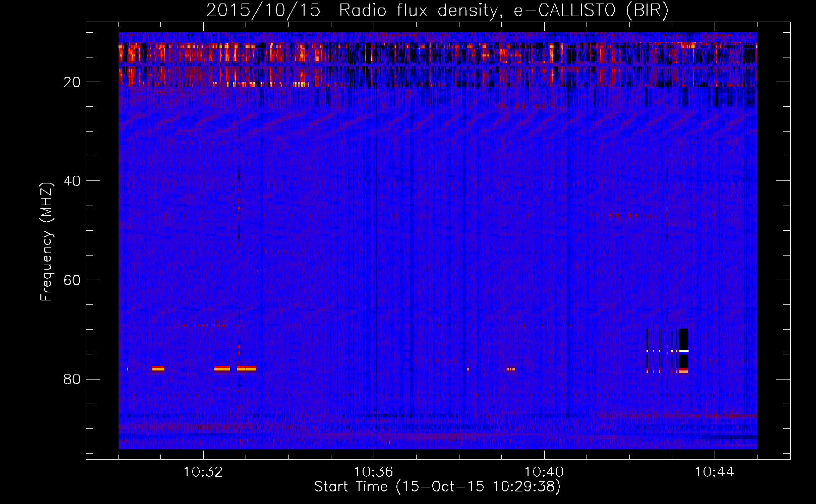This screenshot has width=816, height=504.
Task: Click the 'Frequency (MHZ)' axis label
Action: [x=46, y=242]
